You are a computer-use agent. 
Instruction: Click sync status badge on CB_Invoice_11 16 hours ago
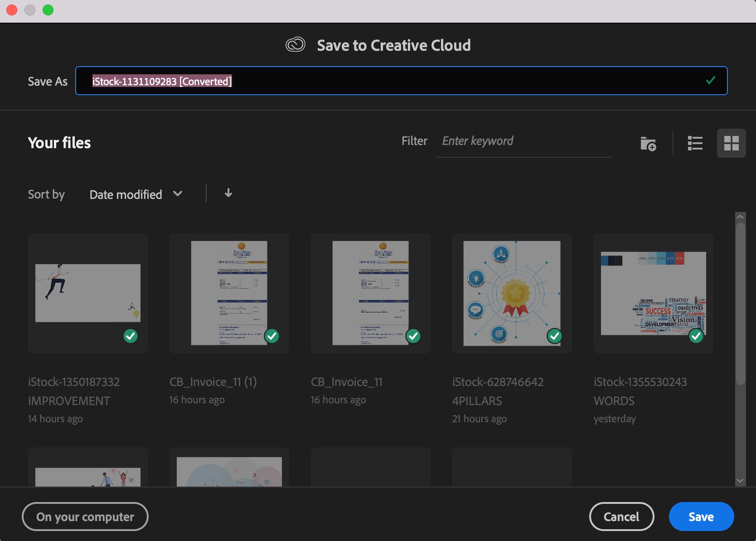pos(413,336)
